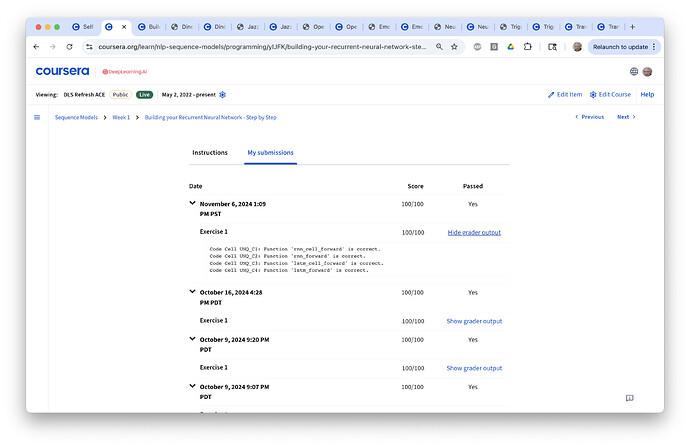The image size is (690, 446).
Task: Go to the Previous item
Action: tap(589, 117)
